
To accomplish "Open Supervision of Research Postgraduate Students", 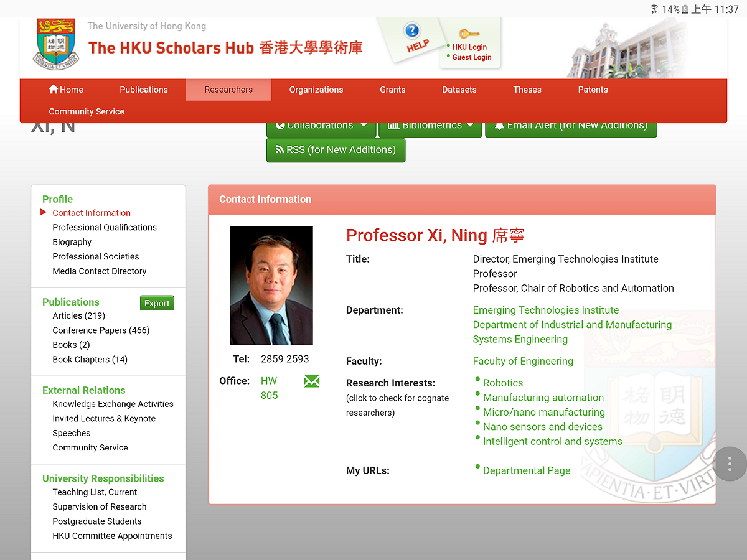I will 100,514.
